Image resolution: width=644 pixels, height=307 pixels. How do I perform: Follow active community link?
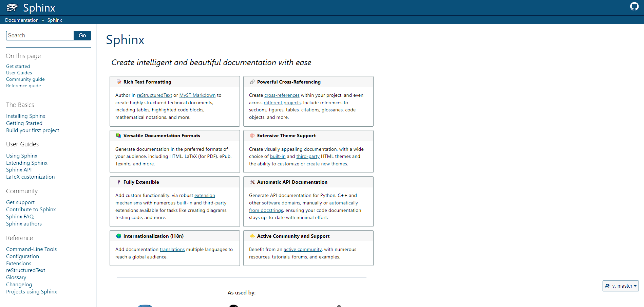tap(303, 250)
